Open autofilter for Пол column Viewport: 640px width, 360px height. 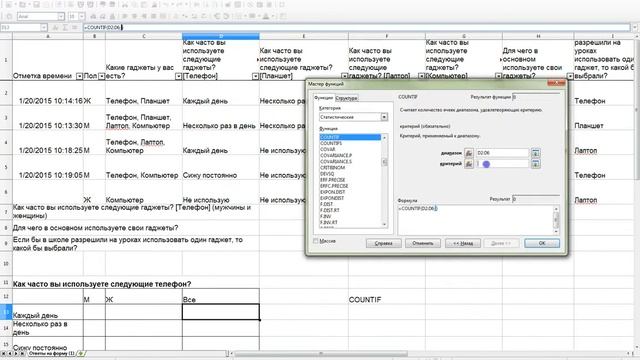pyautogui.click(x=102, y=76)
